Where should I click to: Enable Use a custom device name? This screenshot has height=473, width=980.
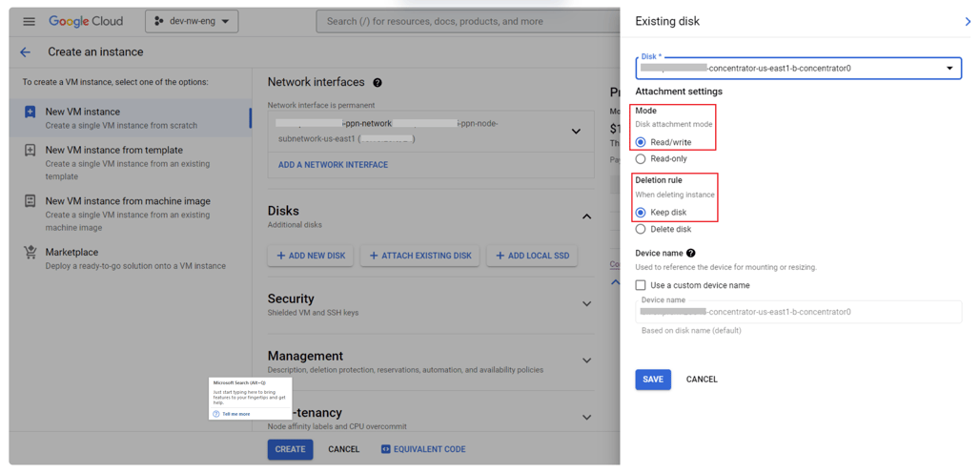tap(642, 285)
